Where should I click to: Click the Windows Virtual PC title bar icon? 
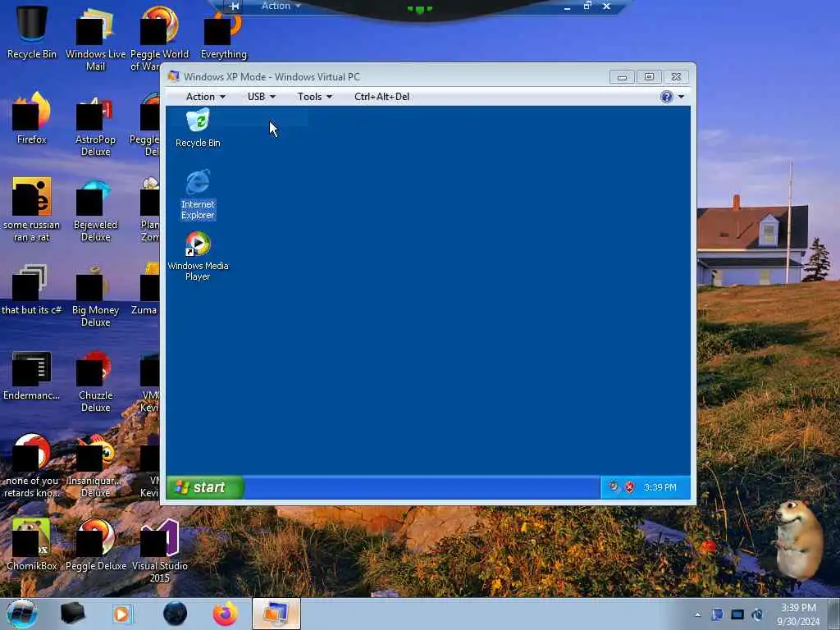click(x=173, y=76)
